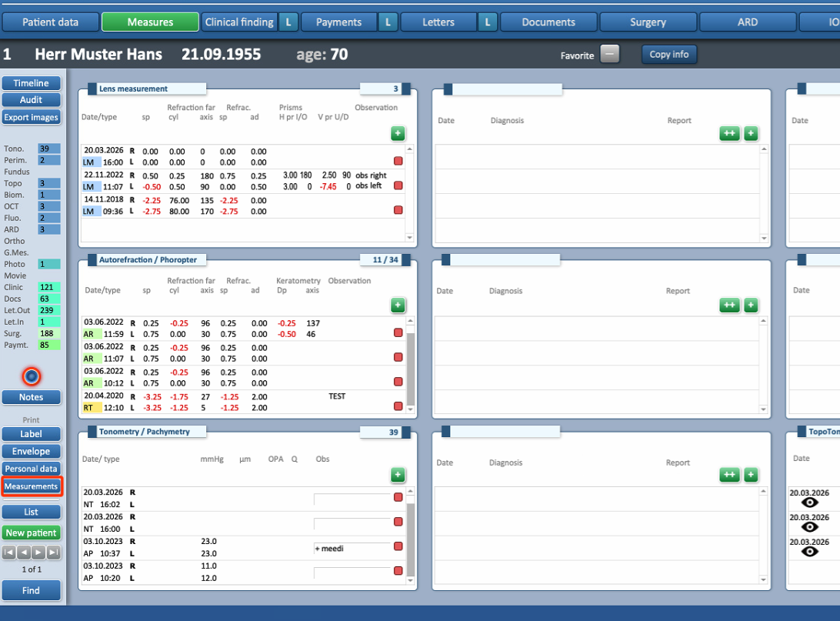This screenshot has height=621, width=840.
Task: Select the Surgery tab
Action: (x=648, y=22)
